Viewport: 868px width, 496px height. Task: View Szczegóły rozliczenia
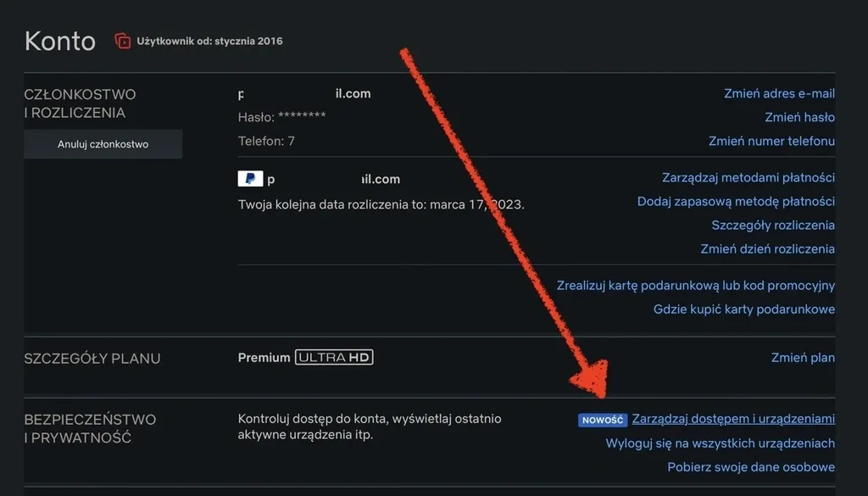pos(772,225)
